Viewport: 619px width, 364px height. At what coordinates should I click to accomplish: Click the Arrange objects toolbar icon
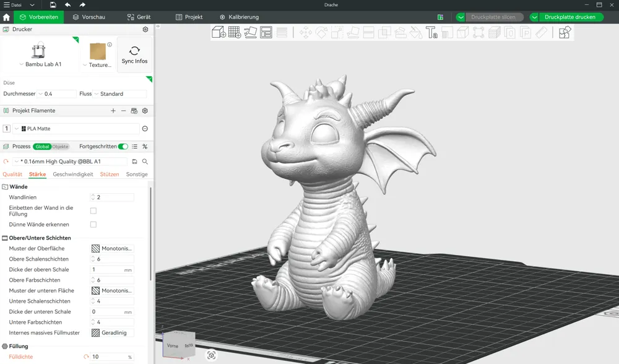[266, 32]
